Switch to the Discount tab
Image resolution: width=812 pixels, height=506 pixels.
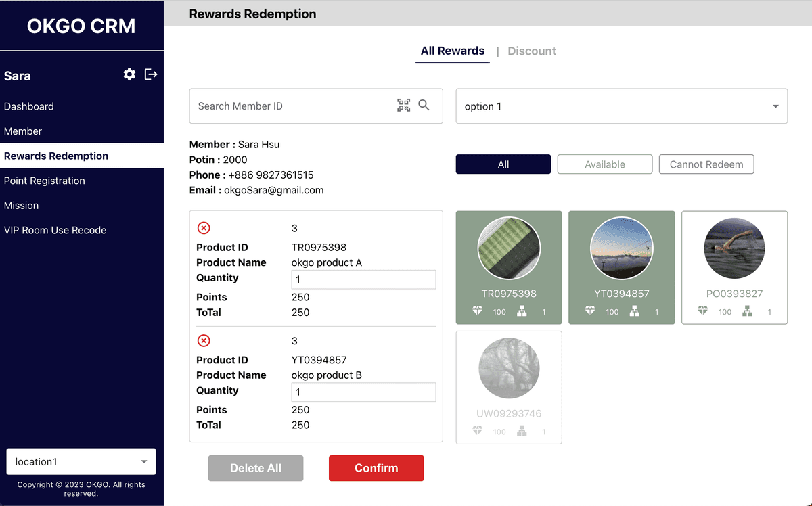(532, 51)
